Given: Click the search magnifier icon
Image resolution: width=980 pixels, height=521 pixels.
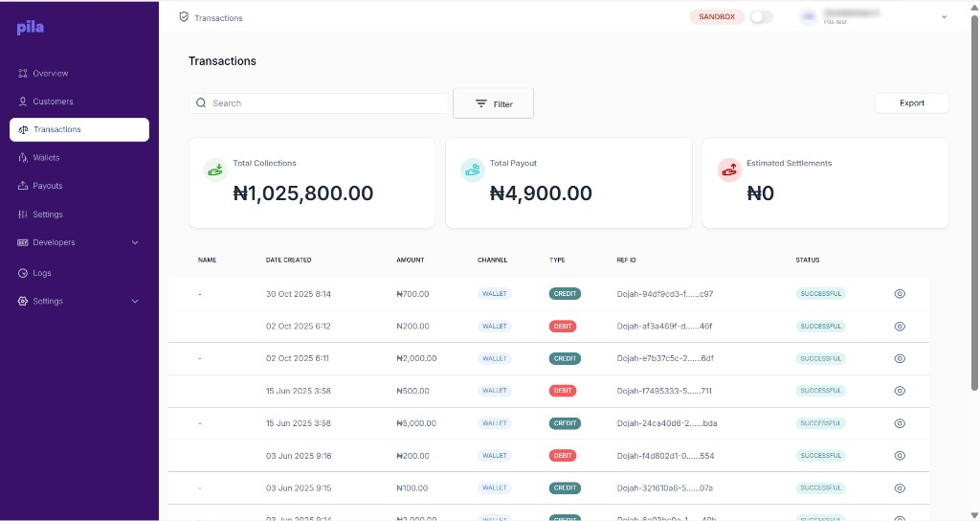Looking at the screenshot, I should point(201,103).
